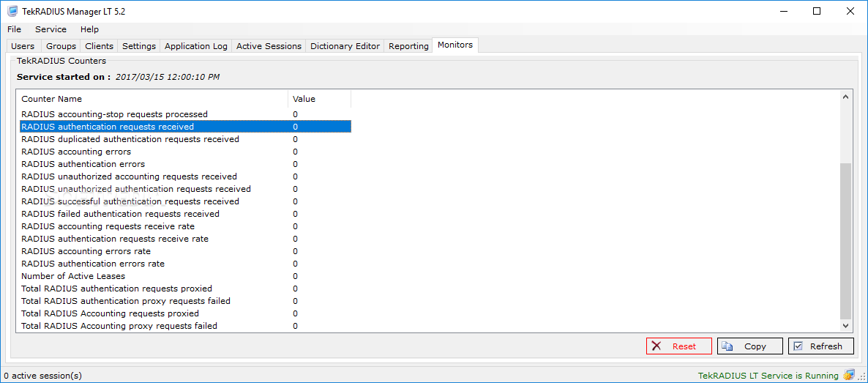Select the Monitors tab
Image resolution: width=868 pixels, height=383 pixels.
pyautogui.click(x=455, y=45)
